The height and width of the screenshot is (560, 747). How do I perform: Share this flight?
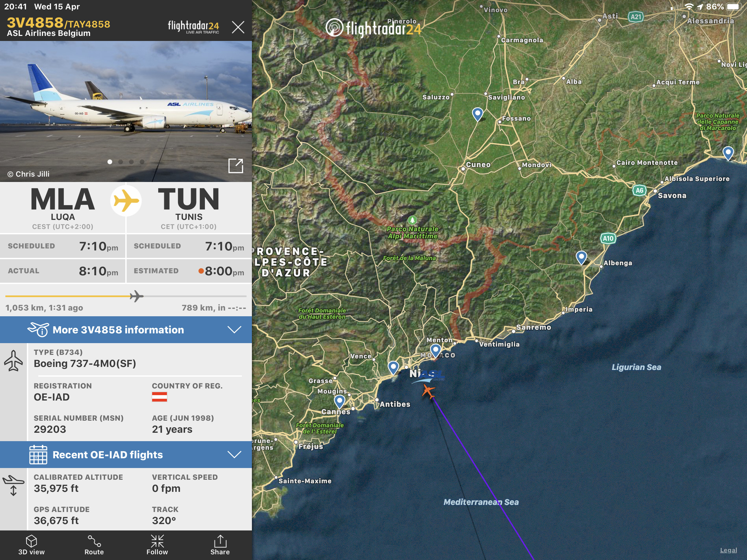click(220, 545)
